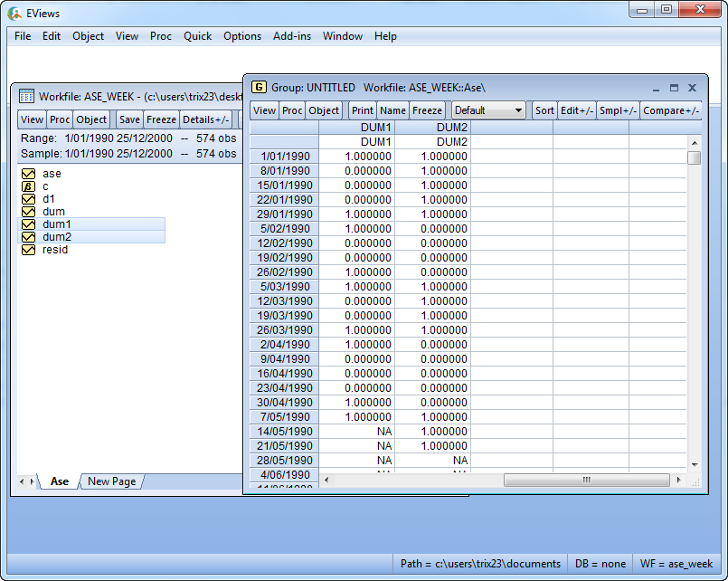
Task: Open the Quick menu
Action: [198, 36]
